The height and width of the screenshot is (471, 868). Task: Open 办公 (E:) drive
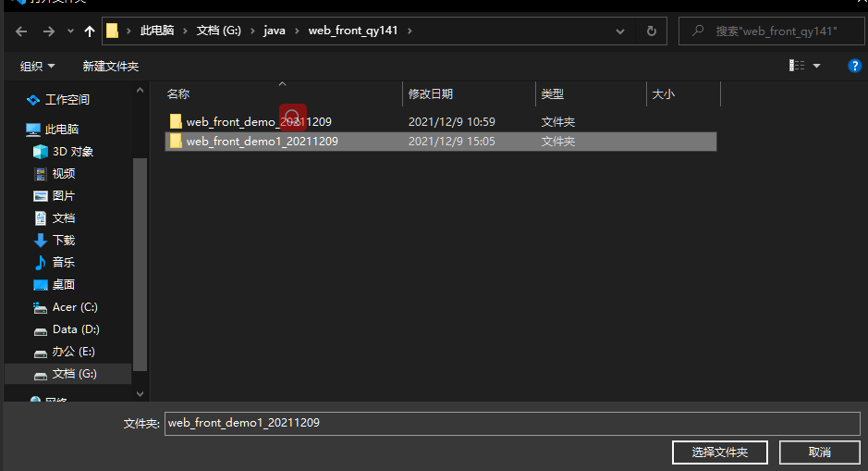73,352
